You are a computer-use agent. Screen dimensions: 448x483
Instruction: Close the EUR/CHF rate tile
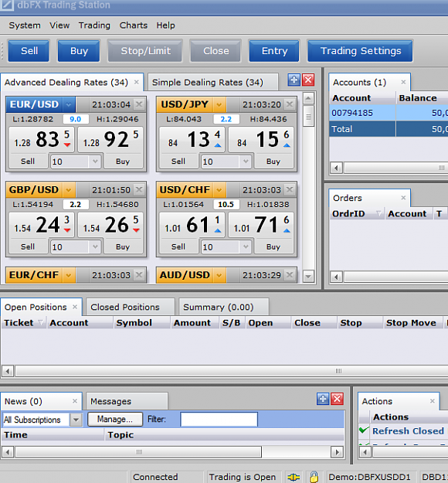pyautogui.click(x=139, y=275)
